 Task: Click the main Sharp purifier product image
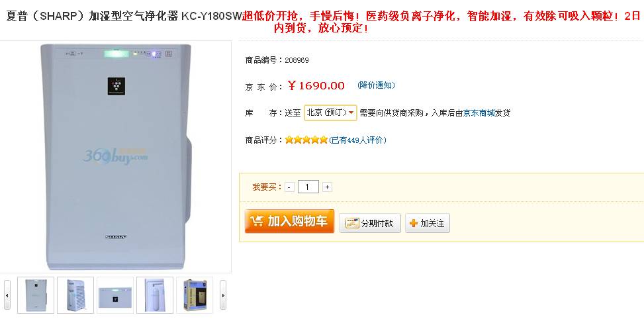[x=116, y=157]
